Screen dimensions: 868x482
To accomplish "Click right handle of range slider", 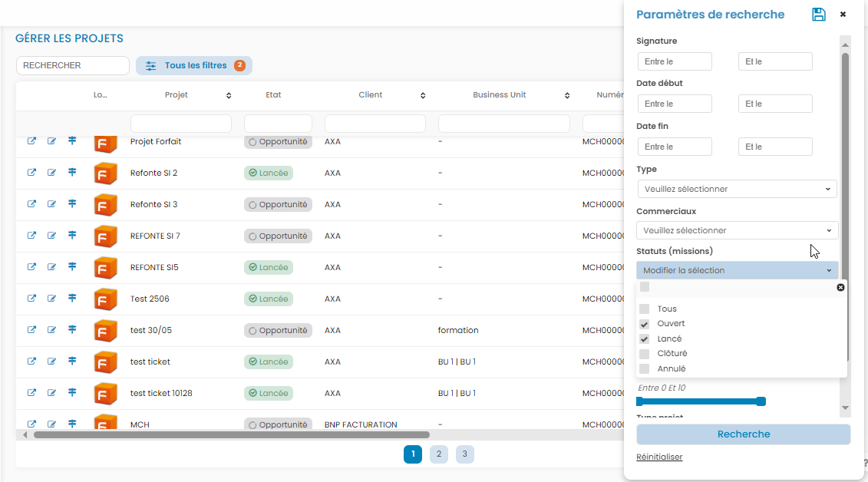I will tap(761, 401).
